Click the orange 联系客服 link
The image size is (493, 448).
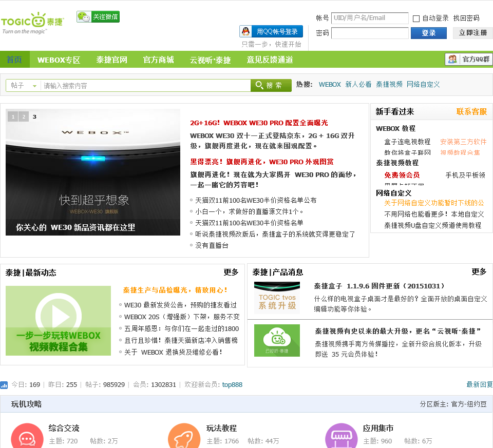(471, 111)
